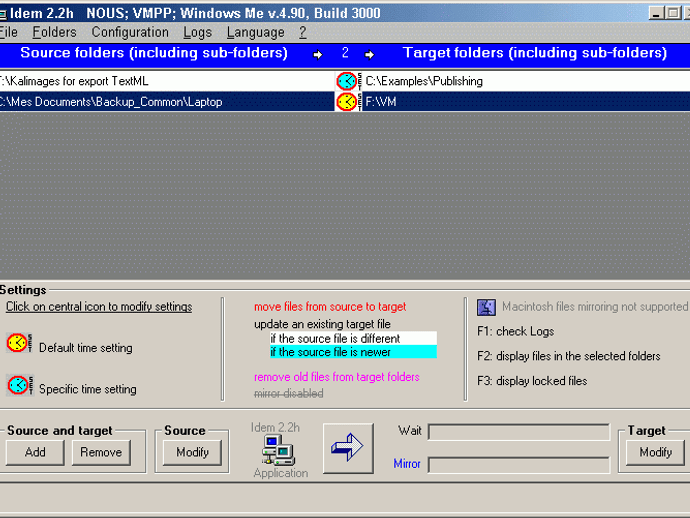Image resolution: width=690 pixels, height=518 pixels.
Task: Click the Idem 2.2h Application computers icon
Action: coord(278,449)
